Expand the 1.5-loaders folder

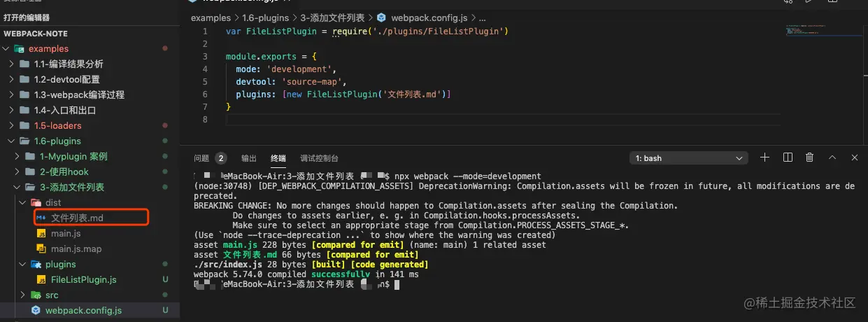pos(13,126)
